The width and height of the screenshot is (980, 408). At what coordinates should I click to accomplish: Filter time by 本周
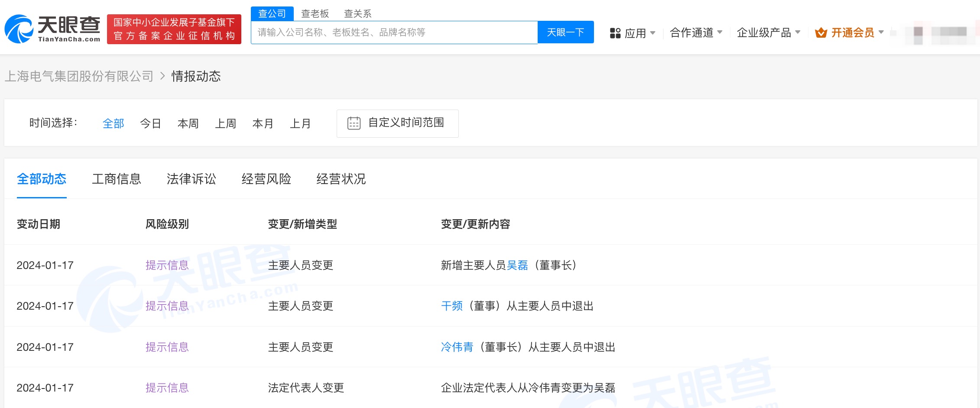coord(188,124)
